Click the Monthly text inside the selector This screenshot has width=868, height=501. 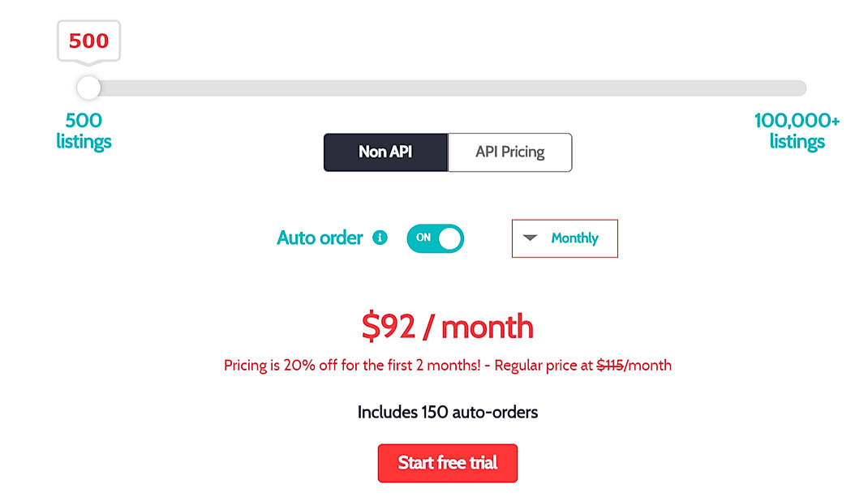[577, 238]
